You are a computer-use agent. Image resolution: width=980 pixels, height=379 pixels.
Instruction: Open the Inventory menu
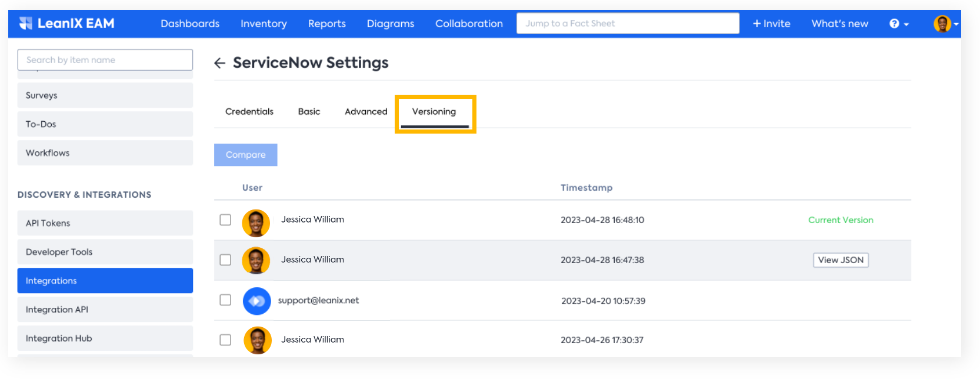(264, 24)
